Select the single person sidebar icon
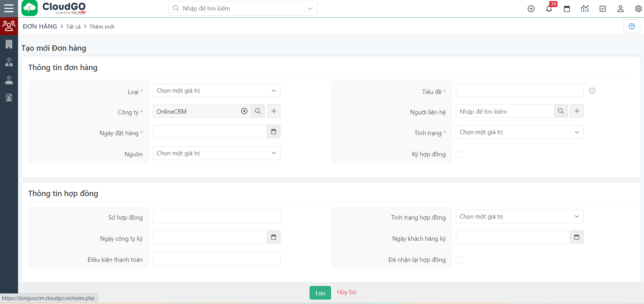Image resolution: width=644 pixels, height=304 pixels. (9, 80)
